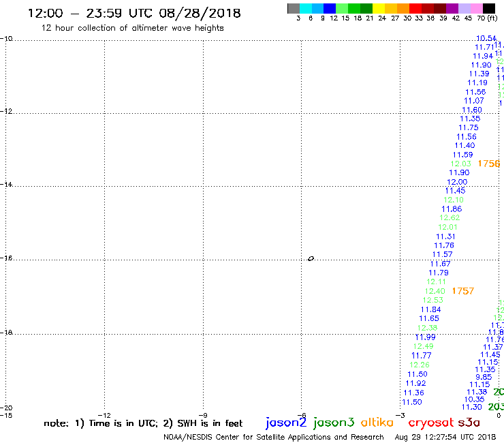Click the note about UTC time and SWH feet
Screen dimensions: 504x443
coord(143,423)
